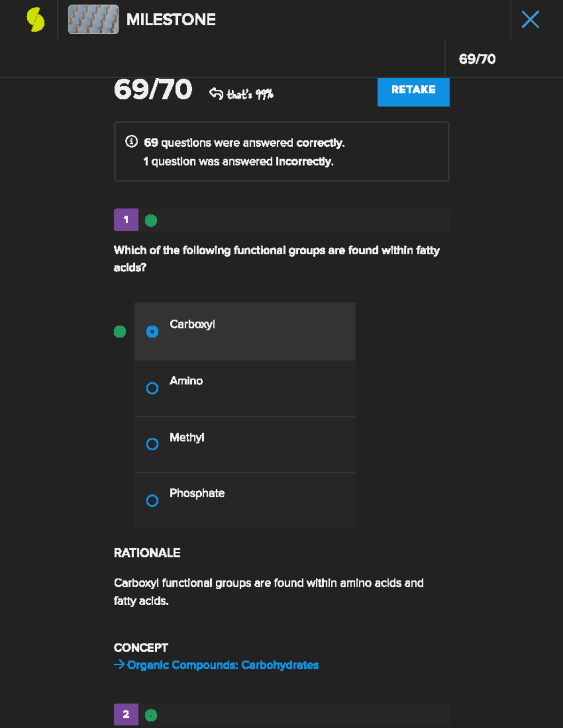The width and height of the screenshot is (563, 728).
Task: Select the Phosphate radio option
Action: click(x=152, y=501)
